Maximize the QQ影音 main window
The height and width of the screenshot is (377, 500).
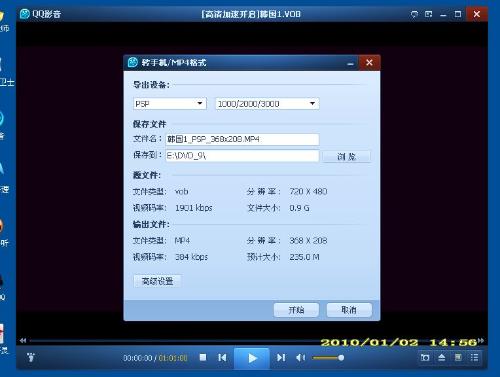[x=458, y=14]
